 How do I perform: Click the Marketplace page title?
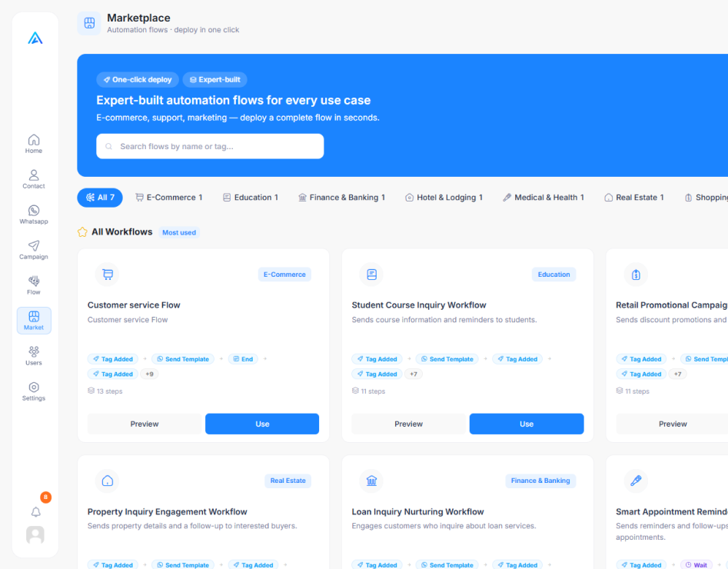pos(138,18)
